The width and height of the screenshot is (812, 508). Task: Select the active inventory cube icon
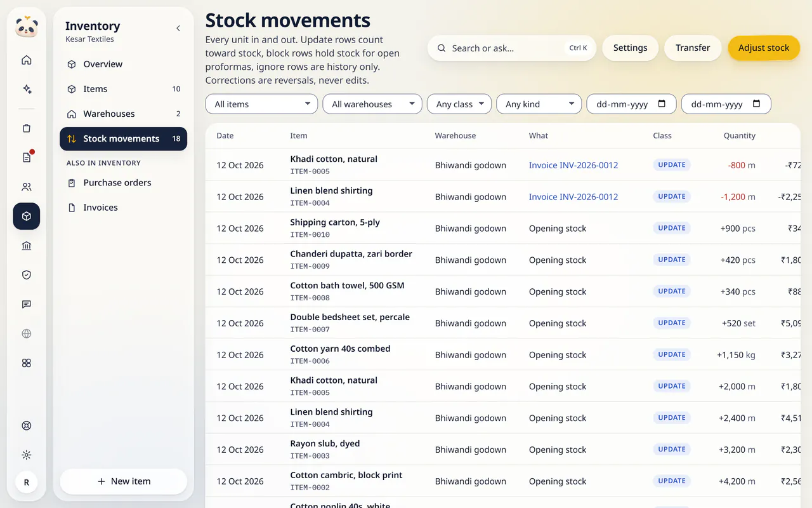27,217
